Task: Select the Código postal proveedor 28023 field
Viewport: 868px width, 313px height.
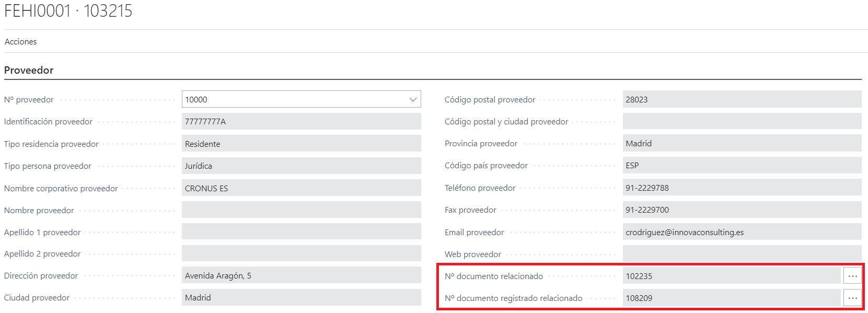Action: [742, 99]
